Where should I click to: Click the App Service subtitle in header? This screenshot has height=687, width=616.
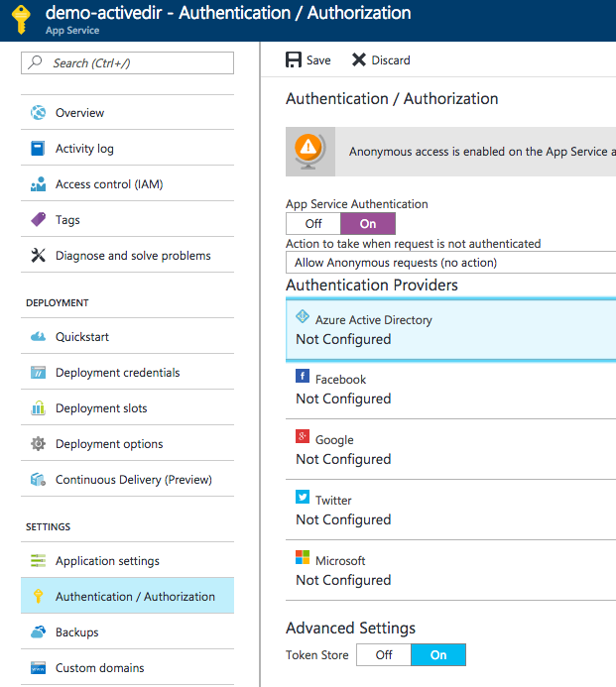(72, 31)
